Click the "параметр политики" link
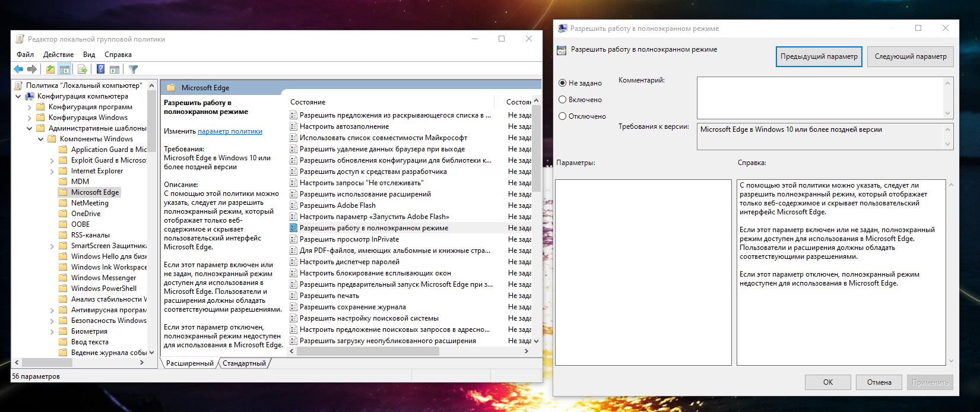Screen dimensions: 980x412 pyautogui.click(x=230, y=131)
